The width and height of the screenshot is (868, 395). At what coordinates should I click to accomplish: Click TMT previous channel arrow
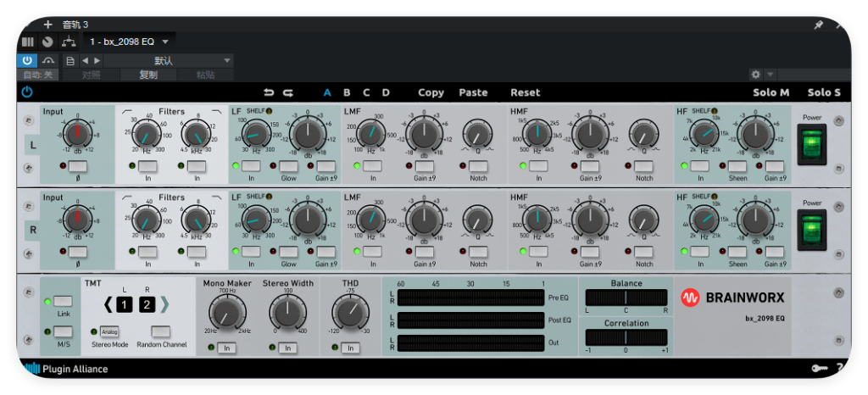[x=109, y=303]
